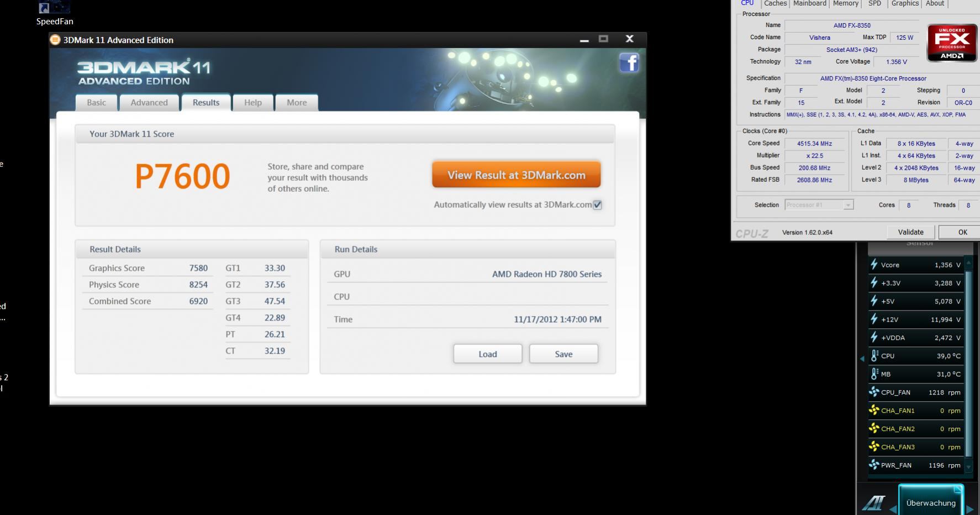Click the yellow CHA_FAN3 fan icon
980x515 pixels.
tap(874, 447)
